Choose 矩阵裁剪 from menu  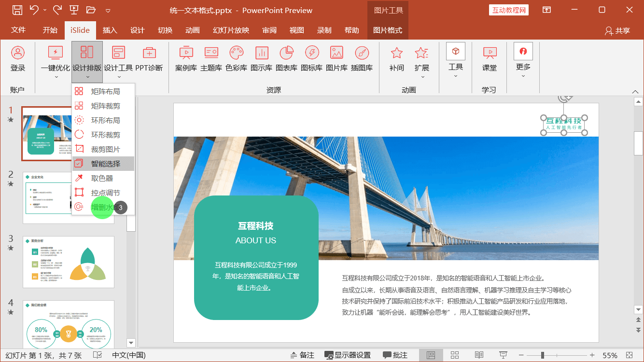click(x=103, y=106)
